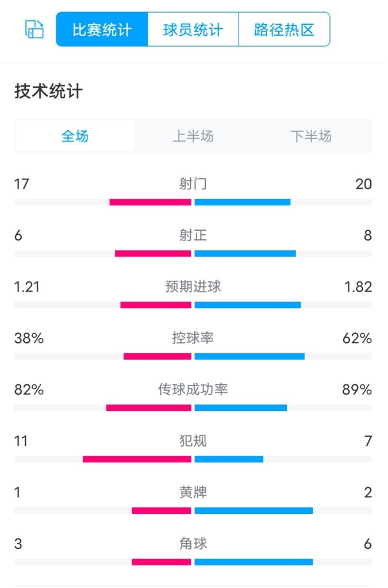The height and width of the screenshot is (588, 388).
Task: Open the 路径热区 tab
Action: coord(284,29)
